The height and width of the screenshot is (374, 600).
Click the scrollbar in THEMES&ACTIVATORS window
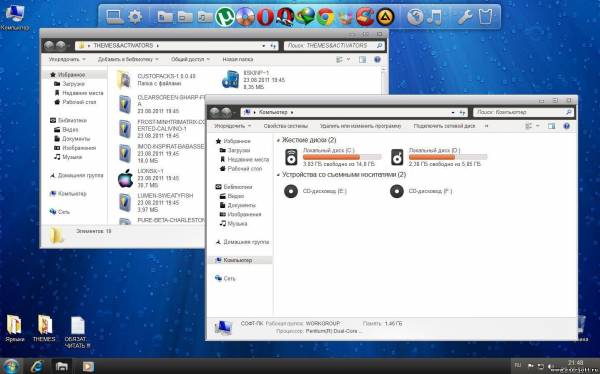pyautogui.click(x=384, y=81)
